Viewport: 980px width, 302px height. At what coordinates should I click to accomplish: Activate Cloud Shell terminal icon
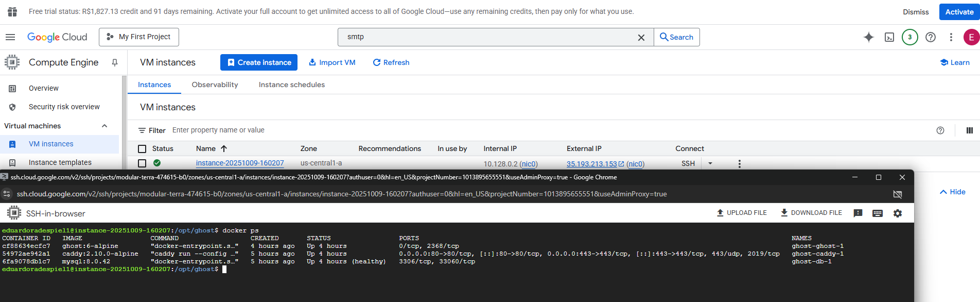point(889,37)
